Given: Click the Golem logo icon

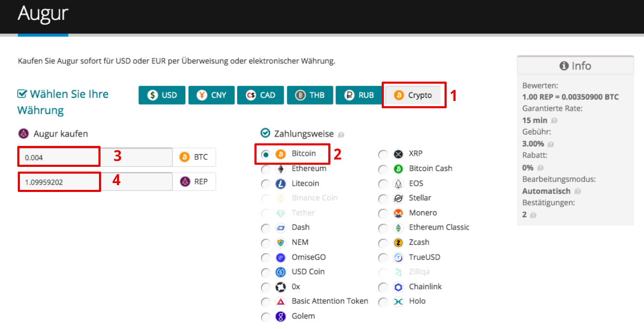Looking at the screenshot, I should coord(281,316).
